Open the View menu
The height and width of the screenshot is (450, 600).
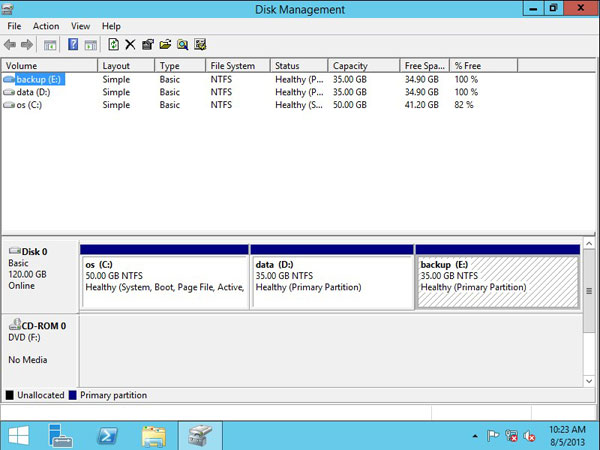click(x=80, y=26)
